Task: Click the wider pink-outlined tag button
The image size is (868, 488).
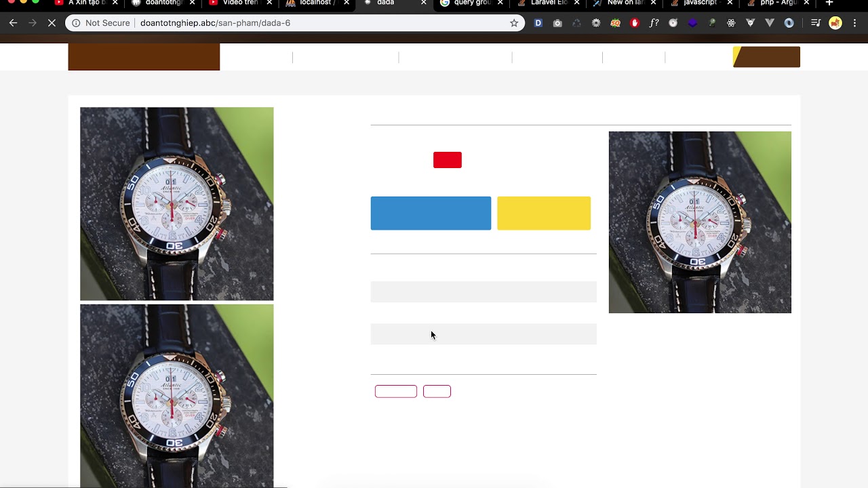Action: click(396, 391)
